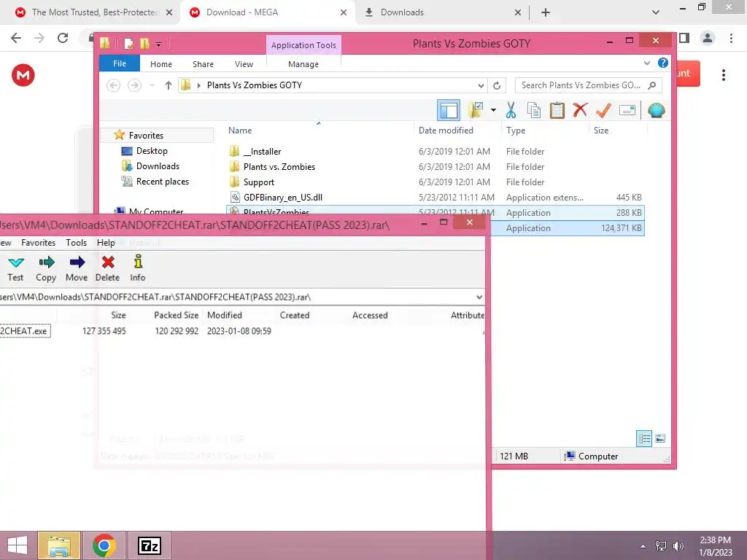Click the Copy icon in 7-Zip
Viewport: 747px width, 560px height.
click(46, 268)
